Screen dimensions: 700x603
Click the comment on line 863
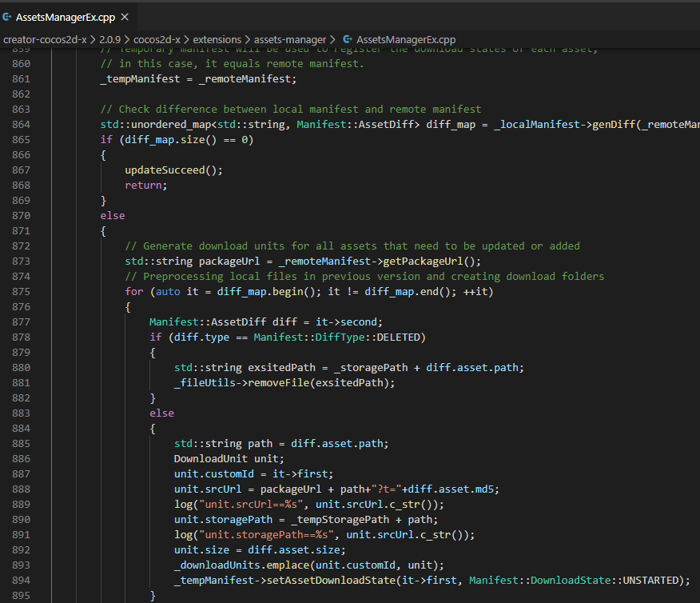291,110
